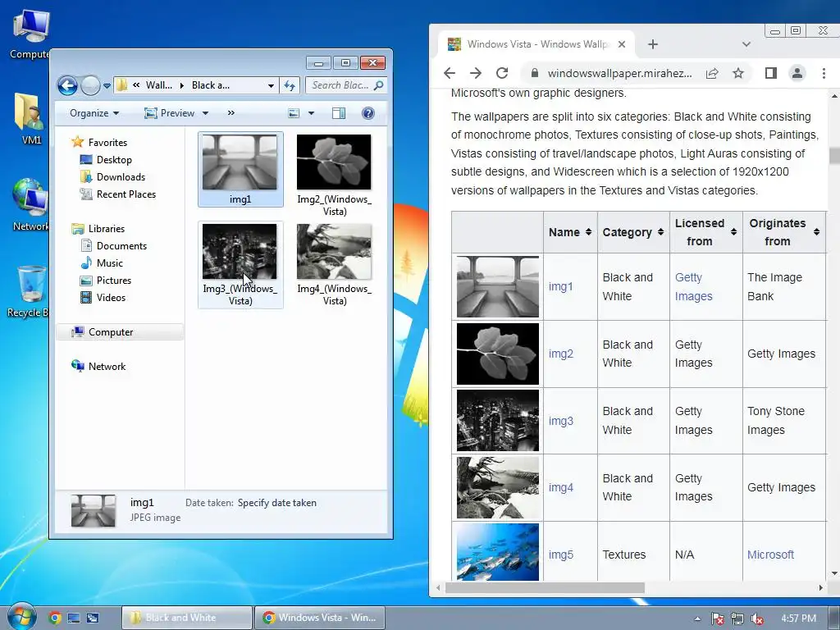Open the Preview dropdown arrow
Viewport: 840px width, 630px height.
205,113
